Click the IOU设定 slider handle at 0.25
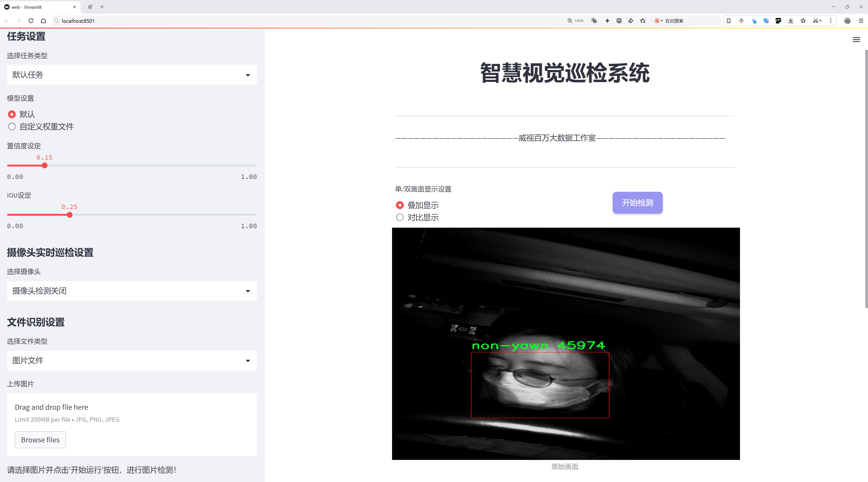The height and width of the screenshot is (482, 868). pyautogui.click(x=69, y=215)
